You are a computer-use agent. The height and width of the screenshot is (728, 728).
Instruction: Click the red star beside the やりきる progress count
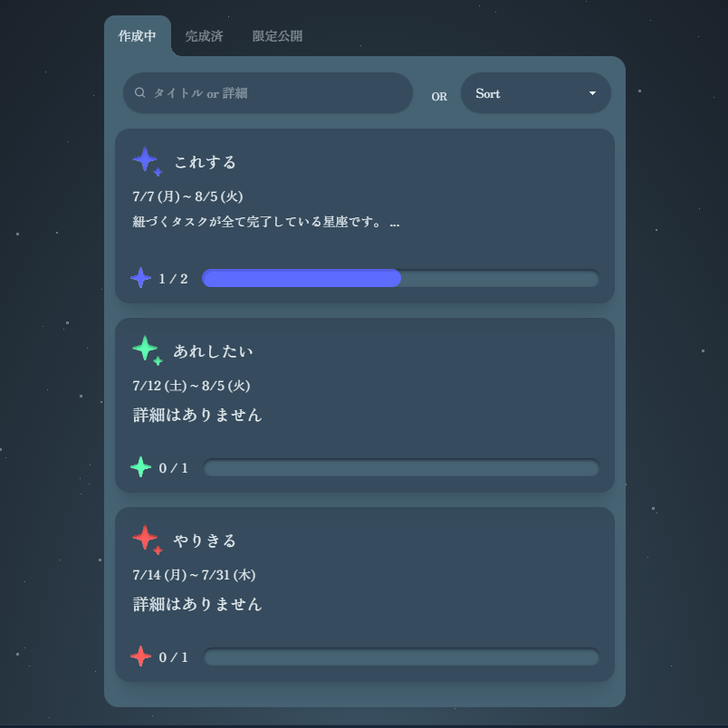coord(140,656)
